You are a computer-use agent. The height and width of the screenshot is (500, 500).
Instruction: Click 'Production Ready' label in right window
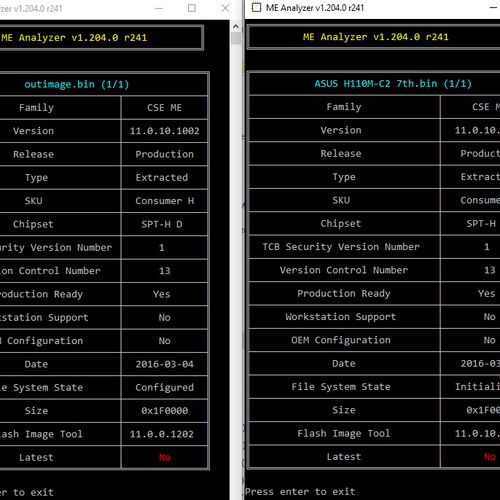[344, 293]
